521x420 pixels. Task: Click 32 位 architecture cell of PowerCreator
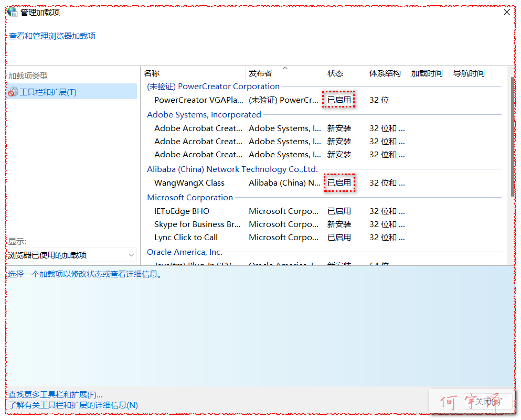(379, 100)
